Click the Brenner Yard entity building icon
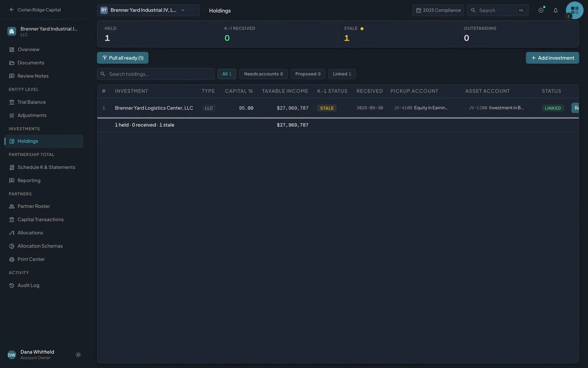This screenshot has height=368, width=588. (x=12, y=31)
